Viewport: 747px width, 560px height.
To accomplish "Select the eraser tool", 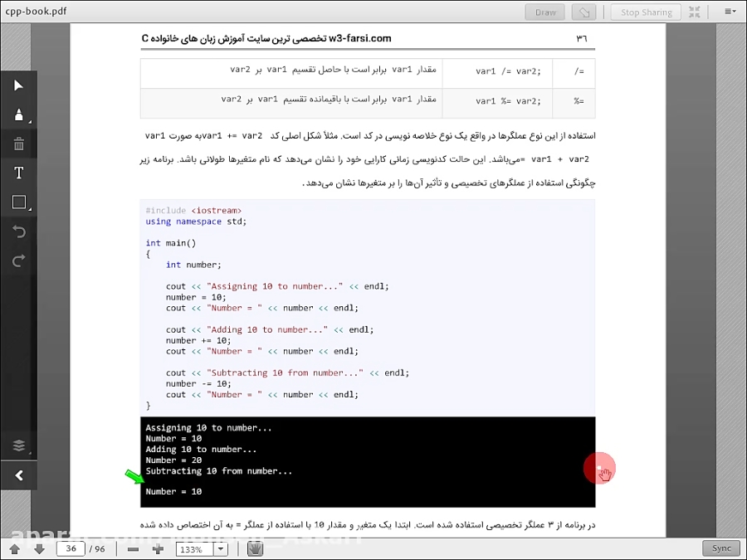I will tap(17, 144).
